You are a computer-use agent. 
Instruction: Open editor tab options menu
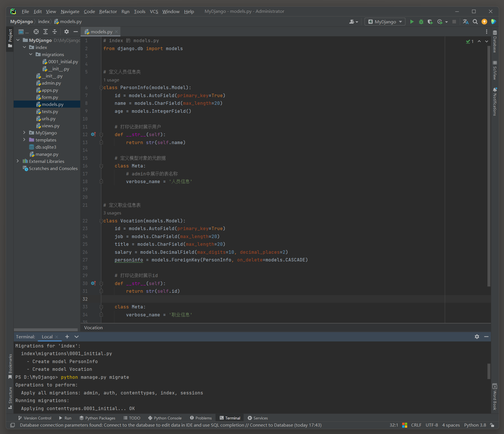[x=487, y=32]
